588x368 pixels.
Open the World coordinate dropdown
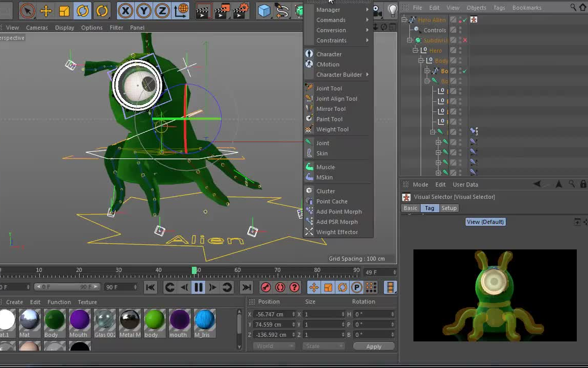(x=274, y=346)
